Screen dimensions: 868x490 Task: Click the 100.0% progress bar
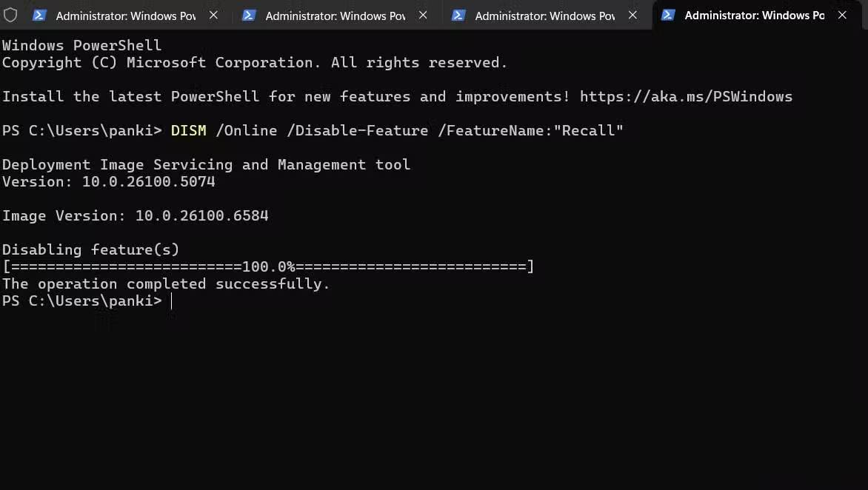(267, 266)
